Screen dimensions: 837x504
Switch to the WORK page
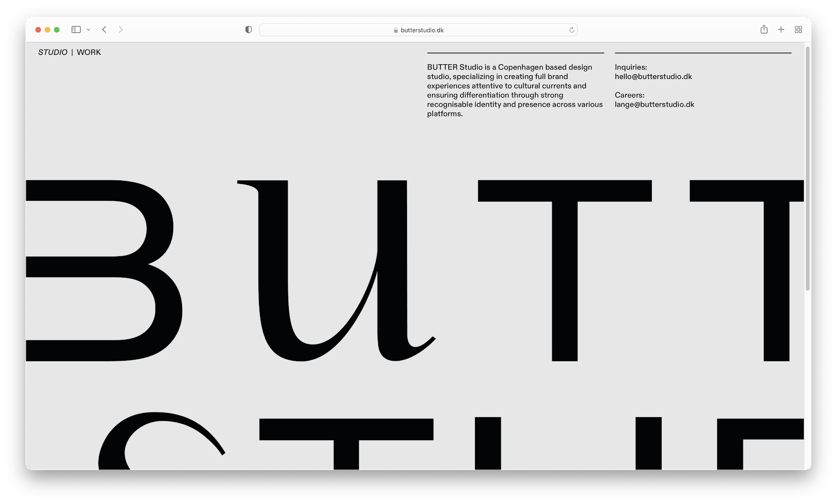point(89,52)
